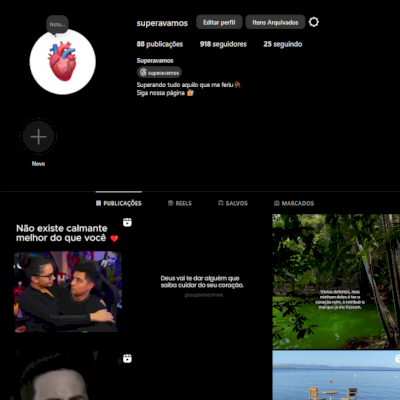Open the superavamos Threads badge
The height and width of the screenshot is (400, 400).
[159, 72]
